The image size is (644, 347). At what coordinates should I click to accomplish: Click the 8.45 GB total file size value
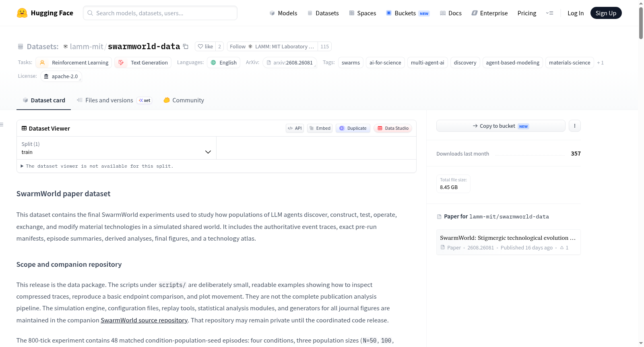pyautogui.click(x=449, y=187)
